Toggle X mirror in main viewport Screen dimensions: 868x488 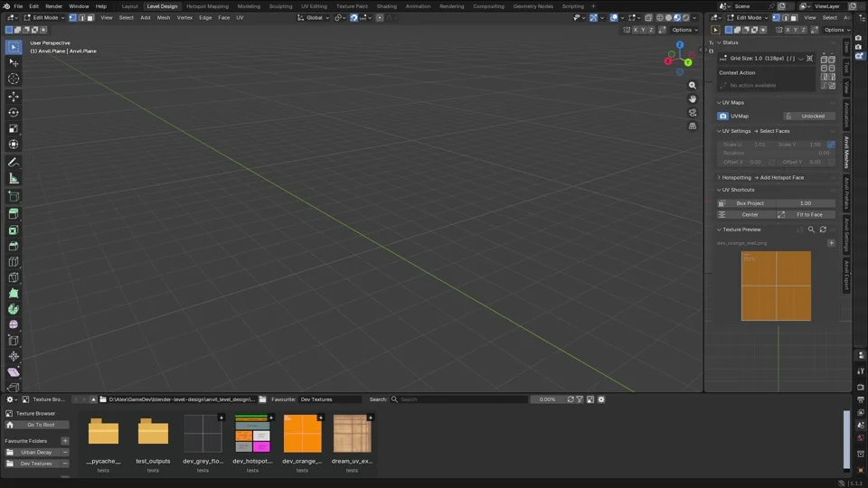635,30
